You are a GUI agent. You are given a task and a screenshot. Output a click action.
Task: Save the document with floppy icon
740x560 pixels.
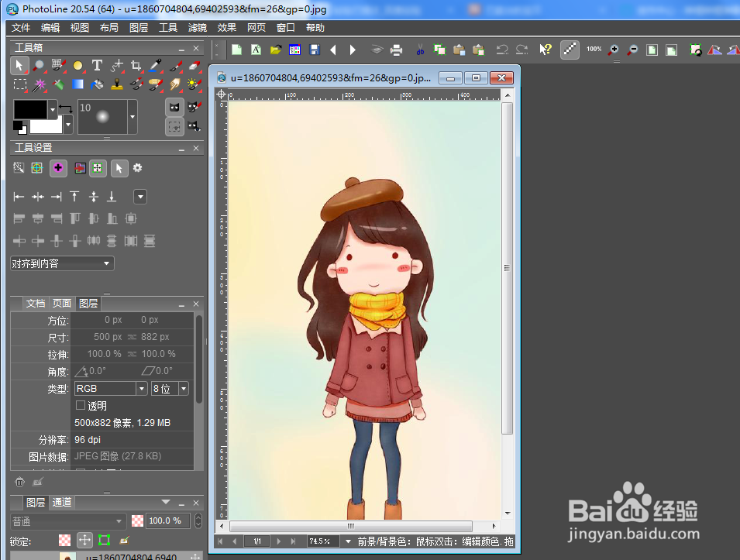click(315, 50)
